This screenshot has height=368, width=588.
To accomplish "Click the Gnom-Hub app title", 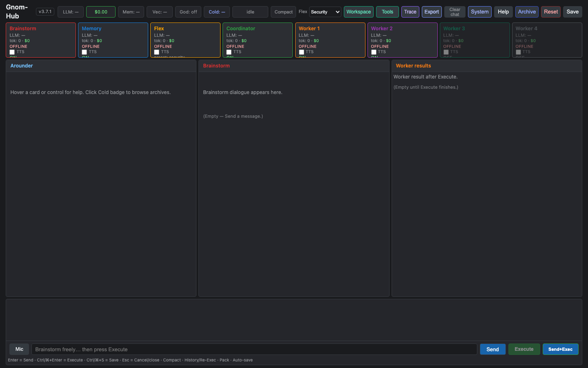I will pos(17,11).
